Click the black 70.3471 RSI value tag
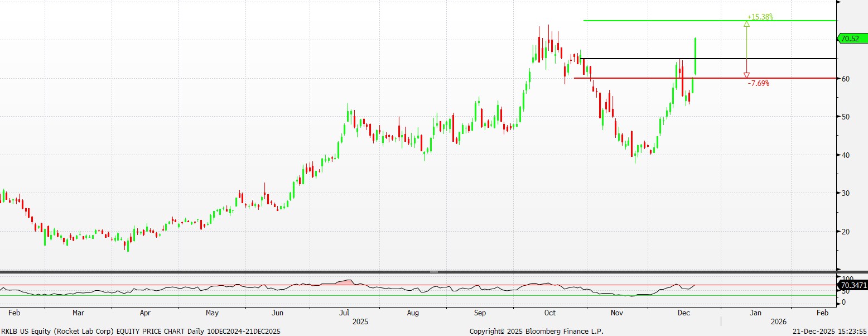The image size is (868, 336). point(853,285)
